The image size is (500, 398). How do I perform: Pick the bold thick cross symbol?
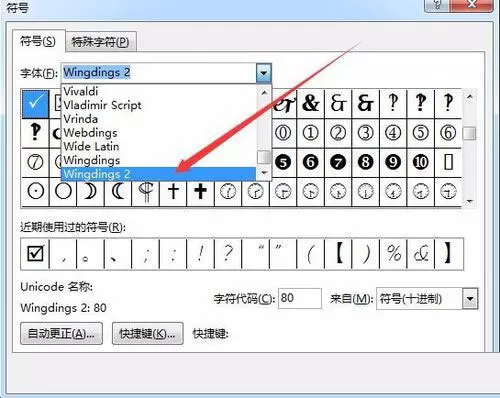200,192
